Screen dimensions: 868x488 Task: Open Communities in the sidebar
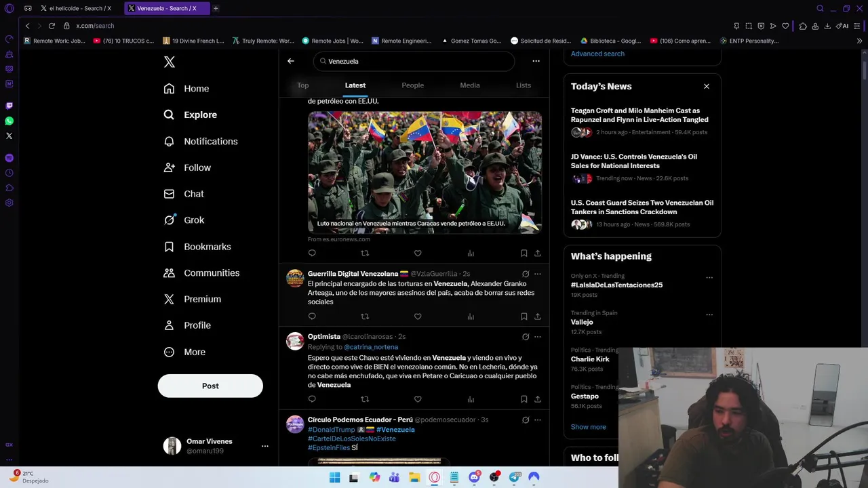click(x=201, y=272)
